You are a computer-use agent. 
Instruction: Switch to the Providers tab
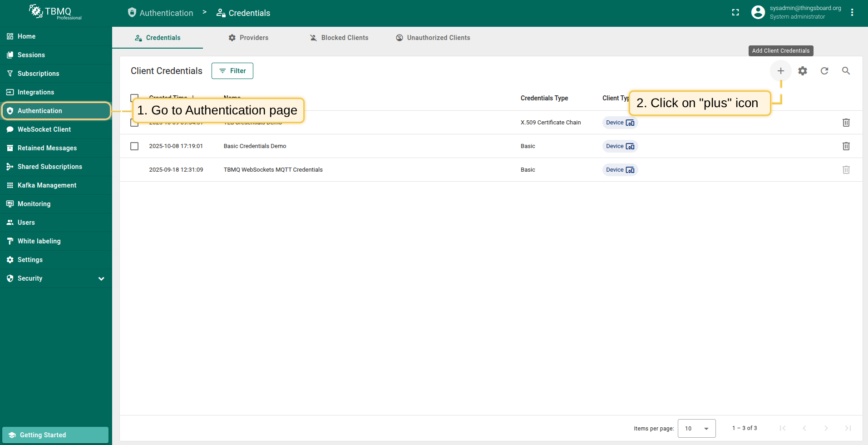pyautogui.click(x=248, y=38)
